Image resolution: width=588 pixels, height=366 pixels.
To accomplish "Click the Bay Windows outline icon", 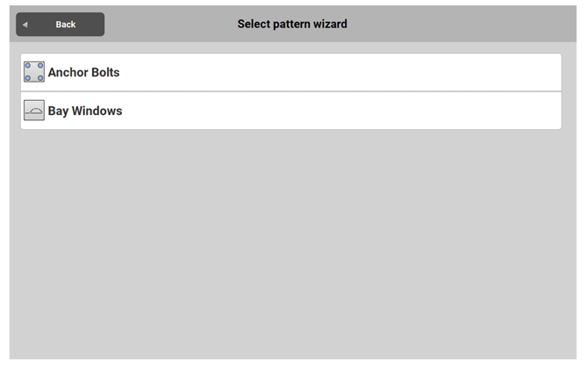I will pos(34,111).
